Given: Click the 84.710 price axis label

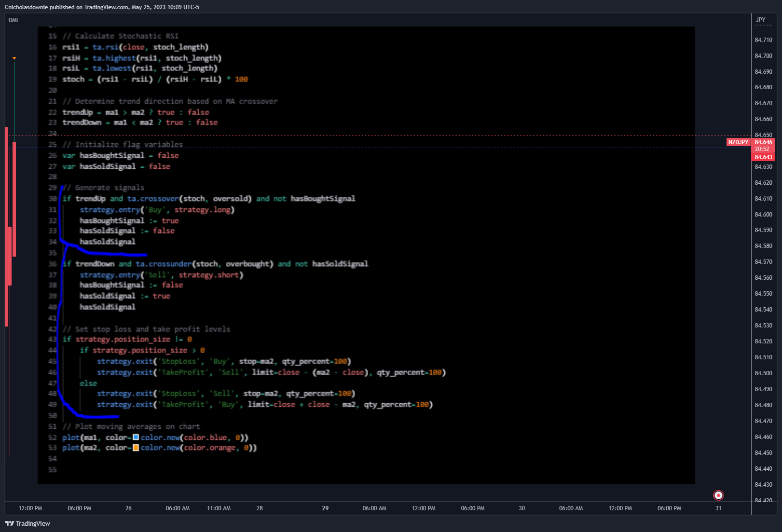Looking at the screenshot, I should 763,40.
